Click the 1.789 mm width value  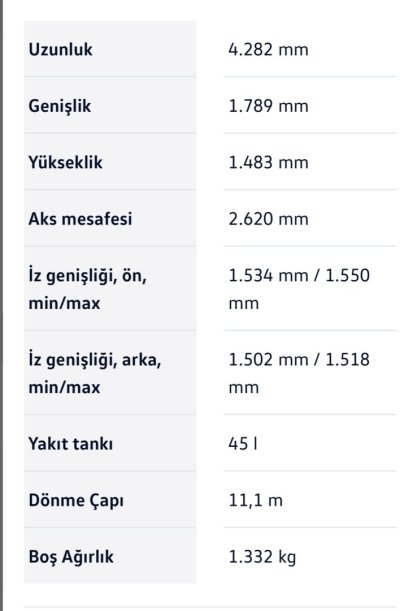(268, 106)
